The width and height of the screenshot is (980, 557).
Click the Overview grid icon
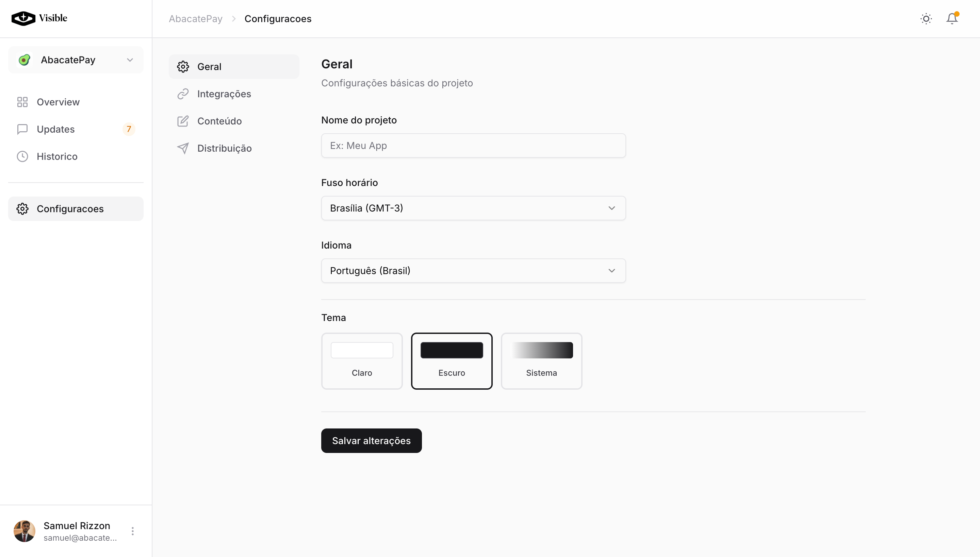point(22,102)
